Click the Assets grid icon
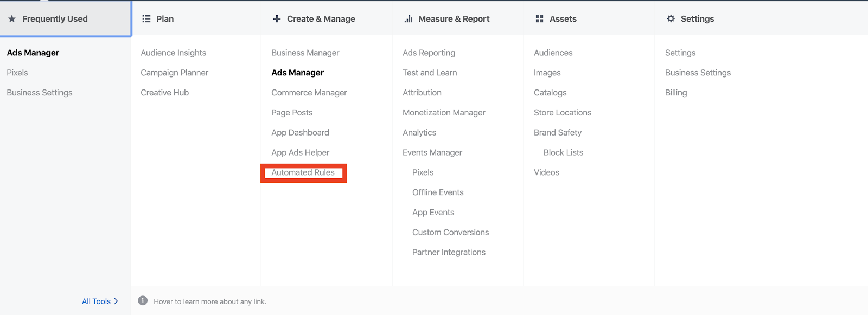This screenshot has width=868, height=315. [539, 19]
